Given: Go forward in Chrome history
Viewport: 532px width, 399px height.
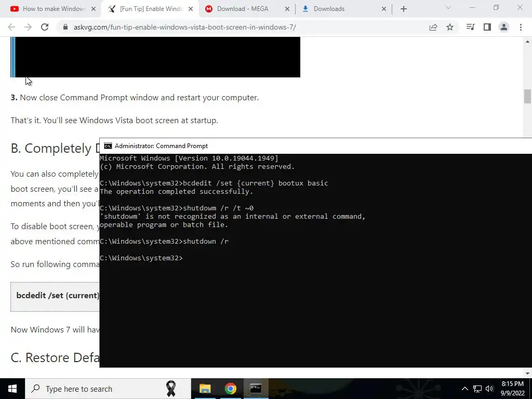Looking at the screenshot, I should pyautogui.click(x=28, y=27).
